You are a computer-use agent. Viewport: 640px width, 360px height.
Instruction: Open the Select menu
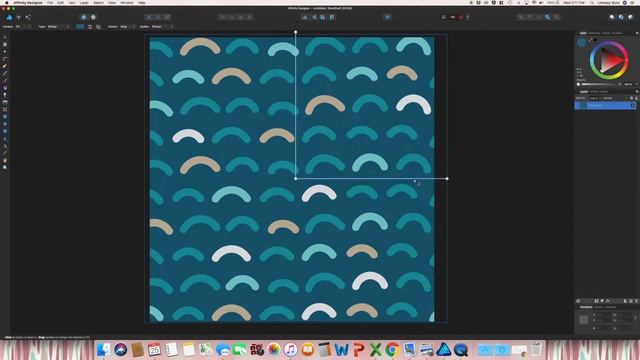pyautogui.click(x=98, y=2)
